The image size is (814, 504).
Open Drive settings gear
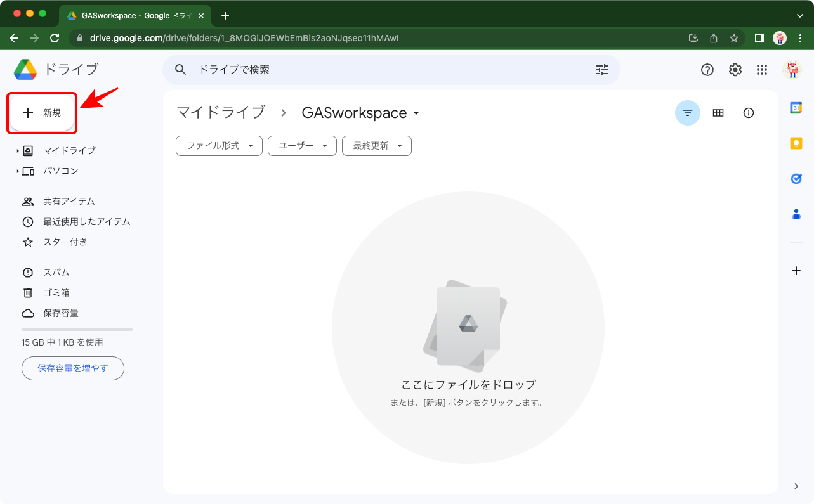[735, 70]
